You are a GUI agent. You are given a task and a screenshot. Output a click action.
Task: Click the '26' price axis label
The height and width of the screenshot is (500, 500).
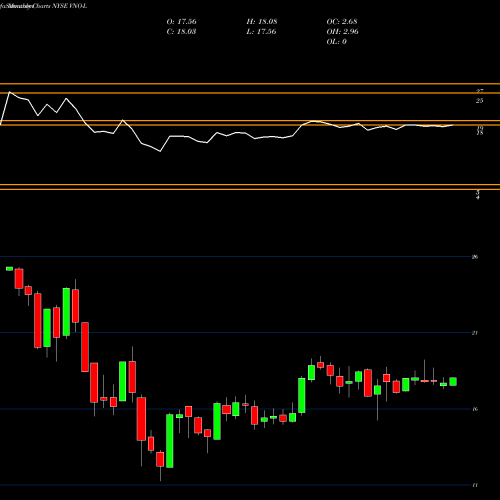pyautogui.click(x=475, y=257)
